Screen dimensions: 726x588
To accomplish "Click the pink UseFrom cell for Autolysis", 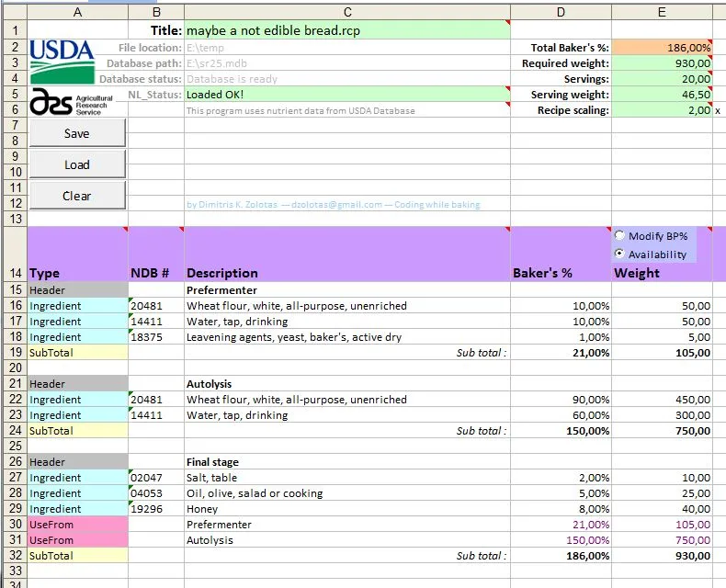I will [x=77, y=540].
